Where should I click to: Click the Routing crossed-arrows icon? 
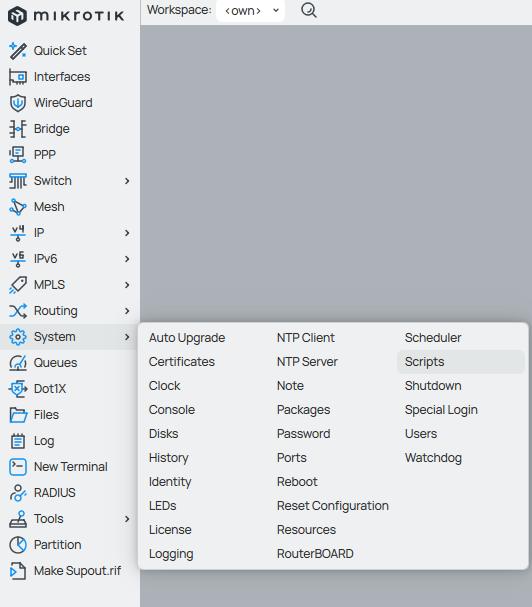pos(18,310)
